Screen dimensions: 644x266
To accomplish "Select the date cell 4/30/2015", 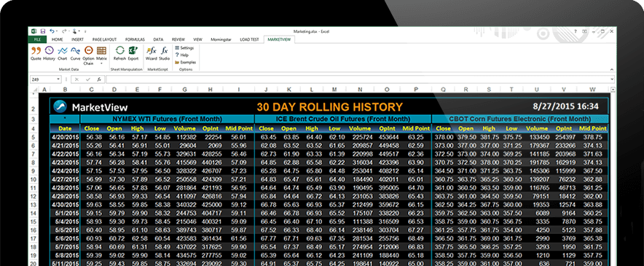I will pyautogui.click(x=65, y=204).
